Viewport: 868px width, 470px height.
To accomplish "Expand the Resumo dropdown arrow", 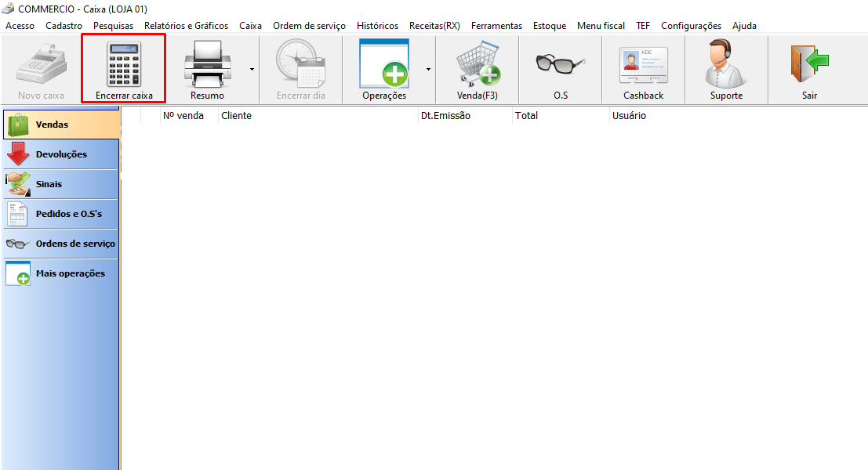I will pos(252,69).
